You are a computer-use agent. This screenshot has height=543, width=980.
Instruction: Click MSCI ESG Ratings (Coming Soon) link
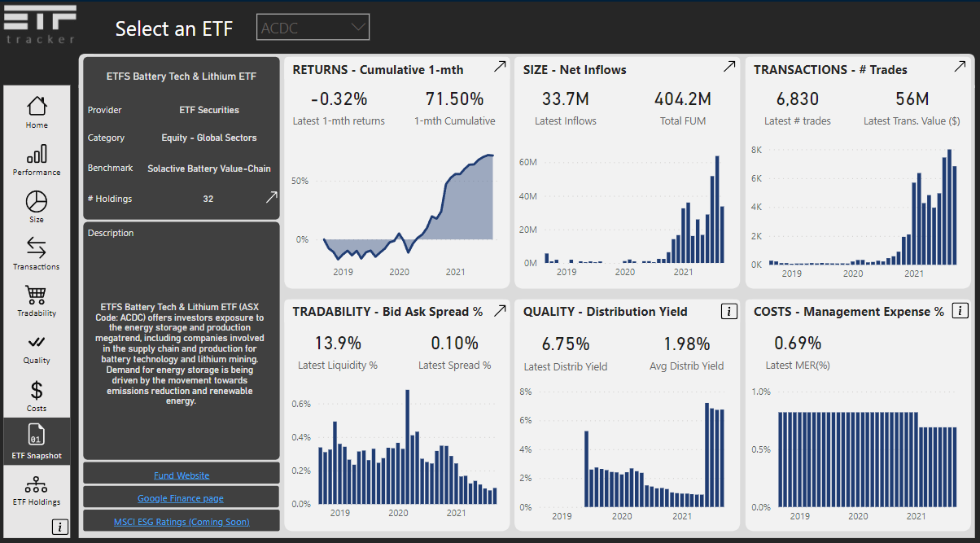tap(182, 522)
